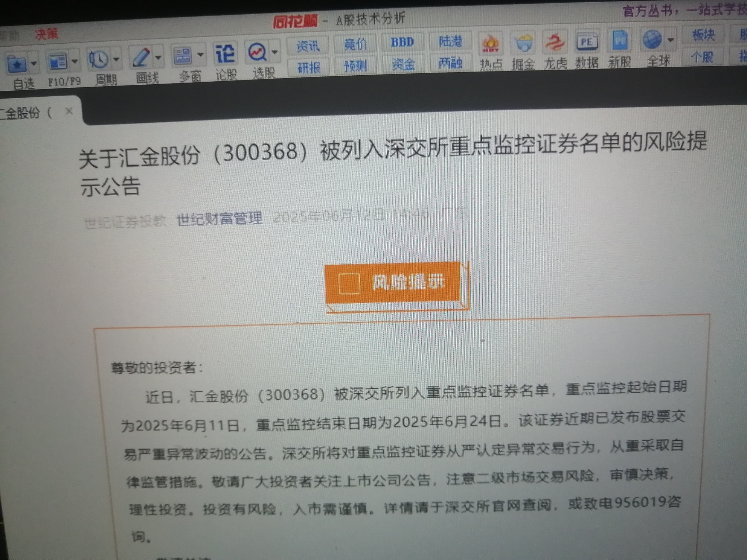The image size is (747, 560).
Task: Click the 板块 sector button
Action: click(703, 35)
